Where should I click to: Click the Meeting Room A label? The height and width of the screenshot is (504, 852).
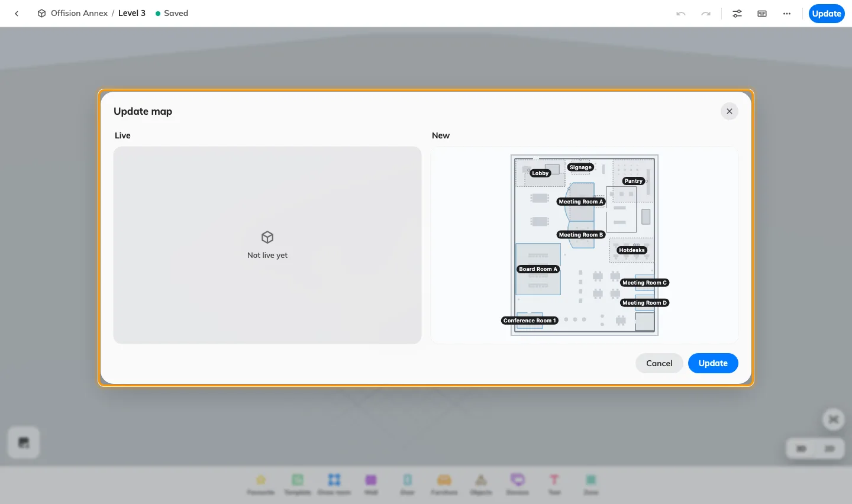click(x=581, y=202)
